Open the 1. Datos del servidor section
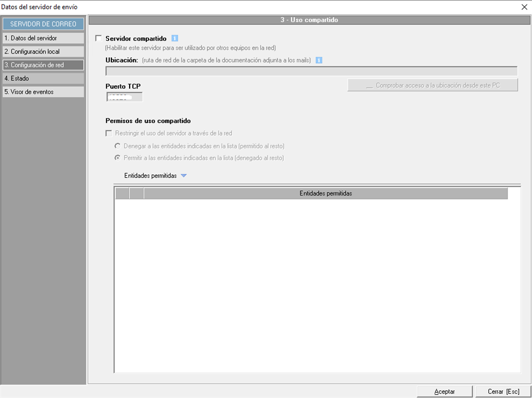 [43, 38]
